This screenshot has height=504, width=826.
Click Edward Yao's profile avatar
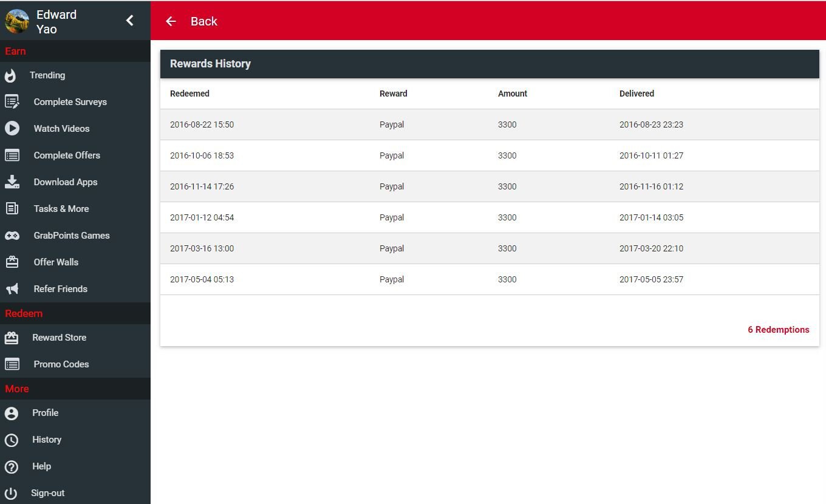coord(17,21)
